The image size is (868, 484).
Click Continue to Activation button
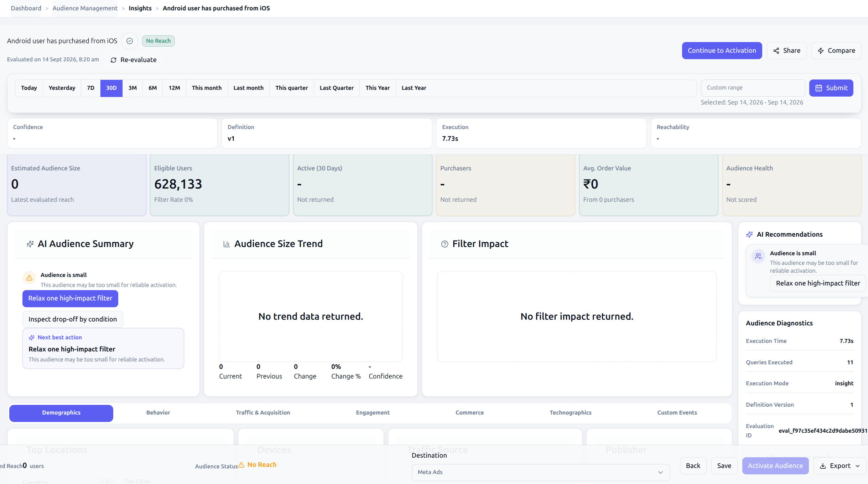[x=722, y=51]
